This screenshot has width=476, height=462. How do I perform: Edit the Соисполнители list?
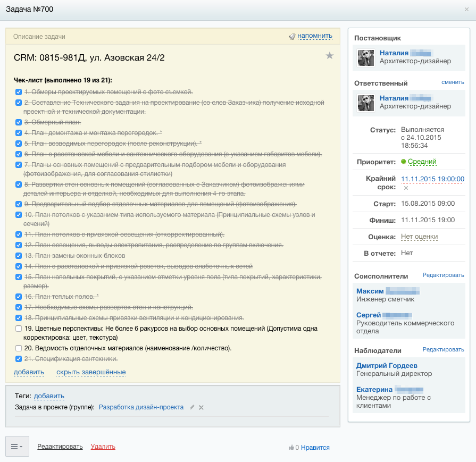click(x=443, y=275)
